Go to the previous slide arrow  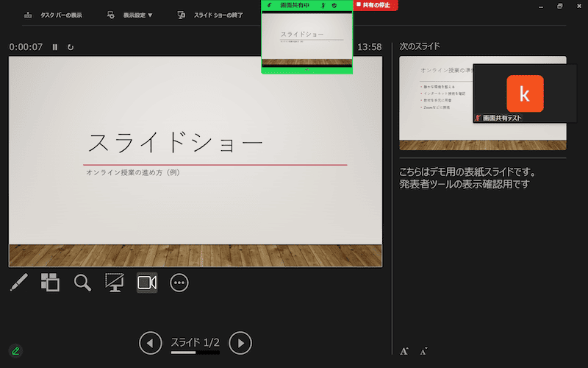[x=150, y=343]
